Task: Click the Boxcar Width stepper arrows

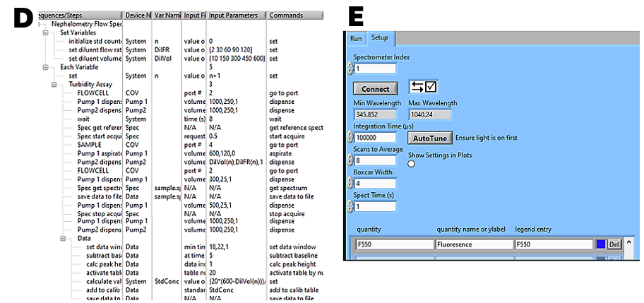Action: point(350,184)
